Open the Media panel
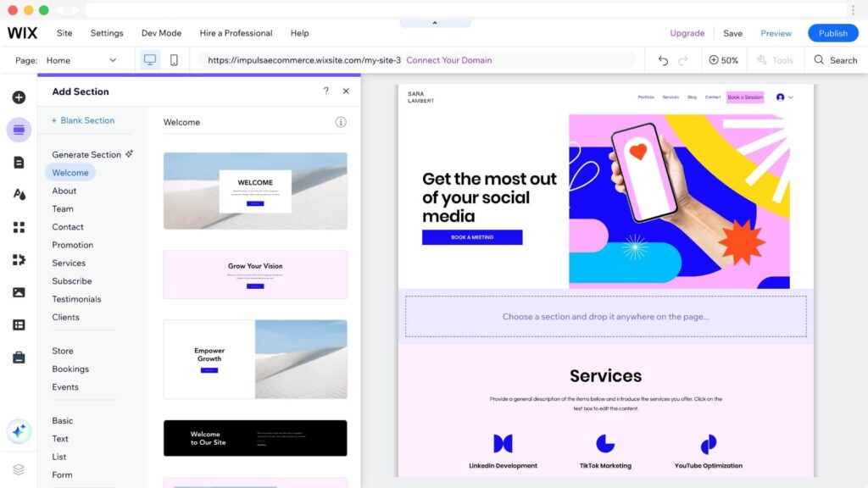Screen dimensions: 868x488 coord(19,292)
